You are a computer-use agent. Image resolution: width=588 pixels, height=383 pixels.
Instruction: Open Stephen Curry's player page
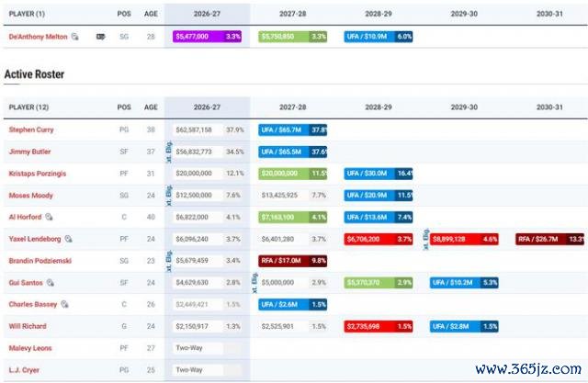click(31, 130)
